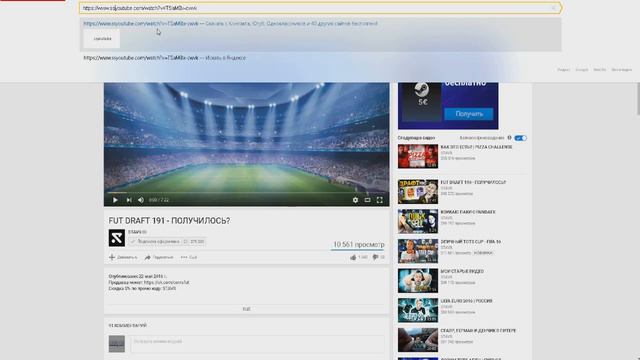This screenshot has height=360, width=640.
Task: Skip to next video in player
Action: pos(129,200)
